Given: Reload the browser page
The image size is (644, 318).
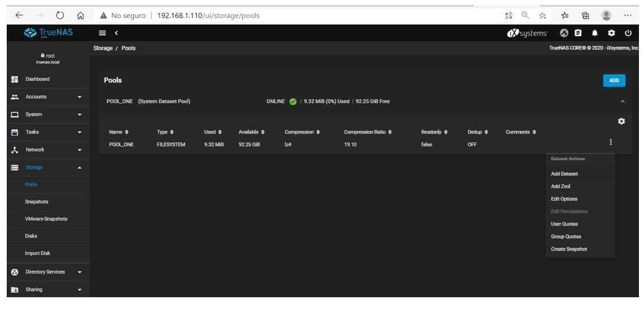Looking at the screenshot, I should click(x=60, y=16).
